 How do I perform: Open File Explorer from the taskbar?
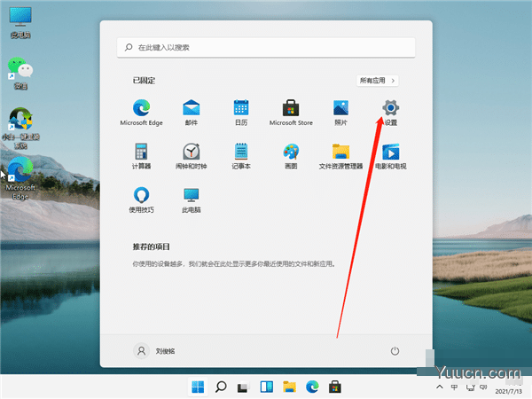pos(289,387)
